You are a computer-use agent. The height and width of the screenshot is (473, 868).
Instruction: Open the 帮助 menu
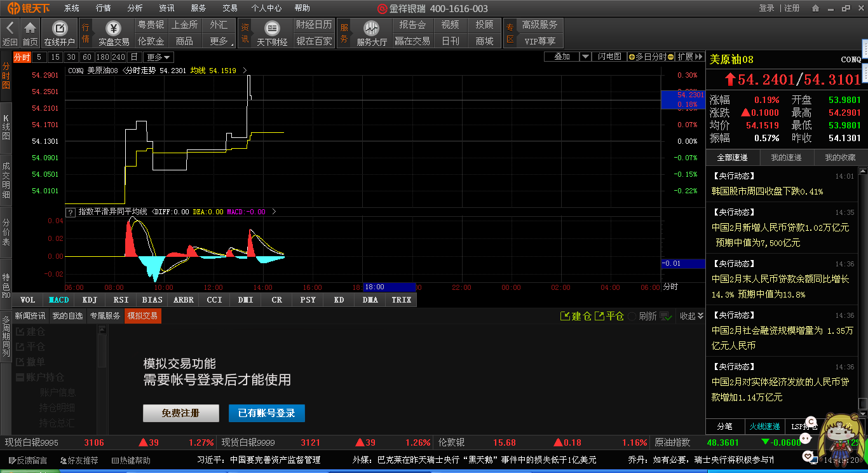302,8
